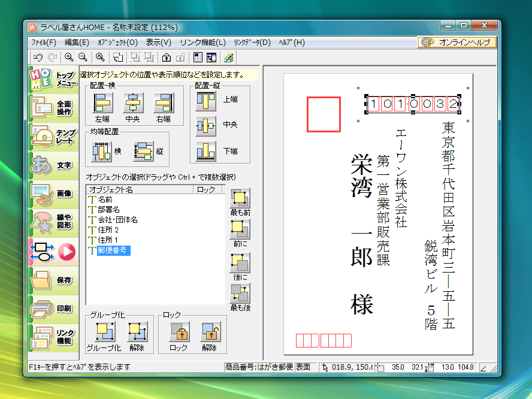Click the Undo toolbar icon

tap(38, 58)
